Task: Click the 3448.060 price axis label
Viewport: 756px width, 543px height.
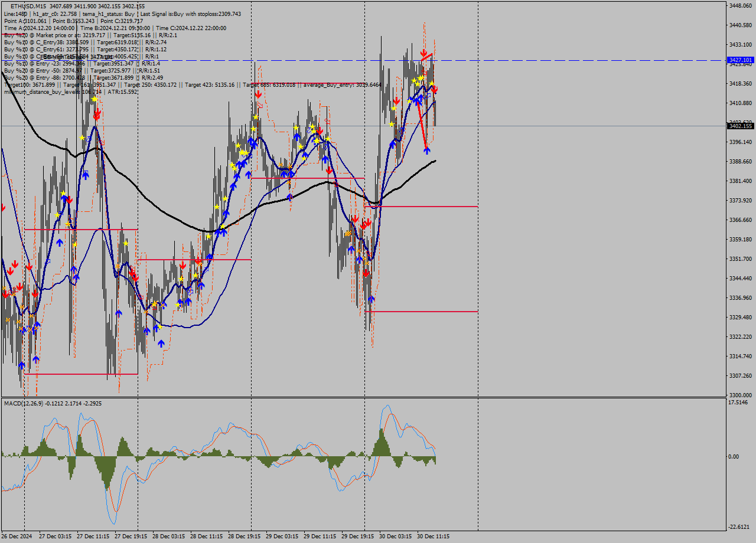Action: (740, 5)
